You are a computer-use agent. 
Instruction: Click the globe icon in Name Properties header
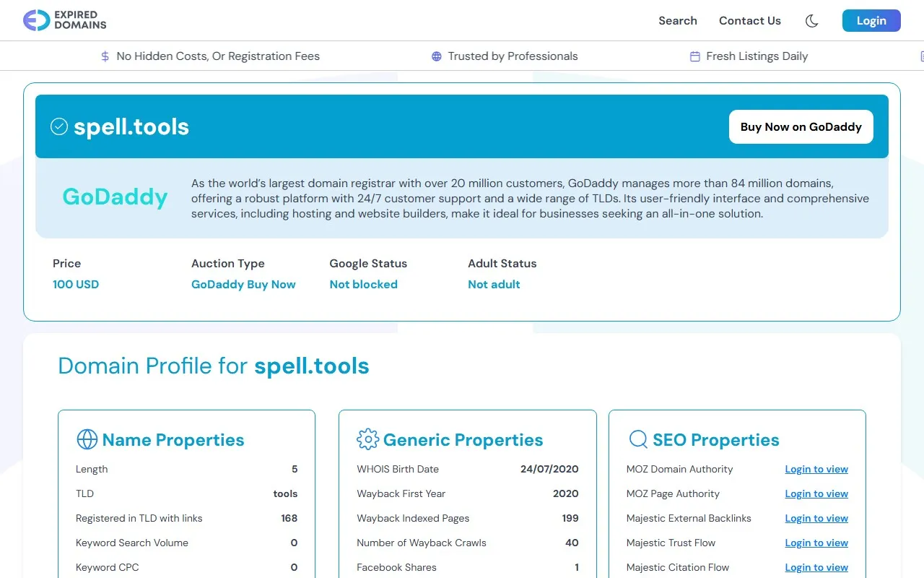point(87,439)
